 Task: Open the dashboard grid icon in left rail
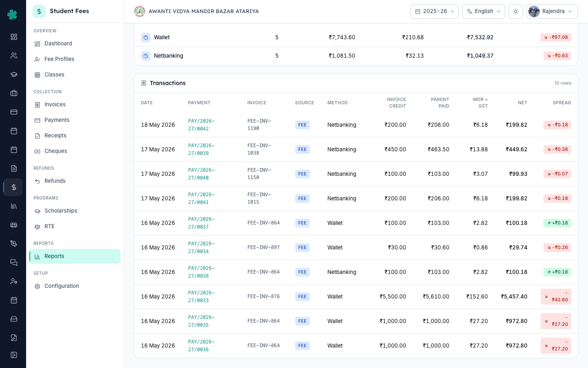click(14, 37)
